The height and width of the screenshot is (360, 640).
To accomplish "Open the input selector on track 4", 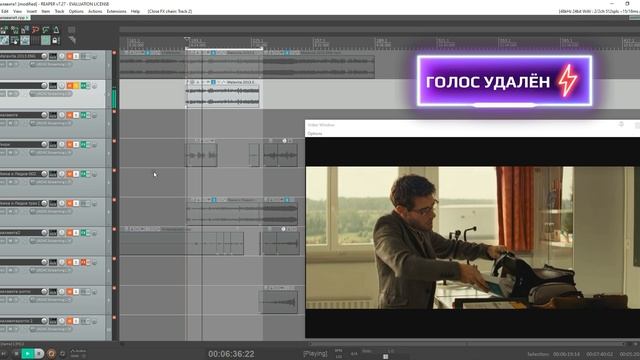I will coord(51,153).
